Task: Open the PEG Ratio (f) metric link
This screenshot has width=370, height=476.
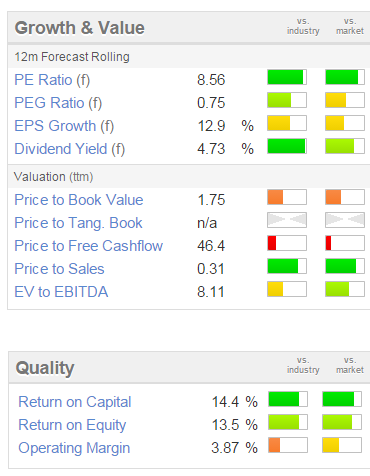Action: coord(58,103)
